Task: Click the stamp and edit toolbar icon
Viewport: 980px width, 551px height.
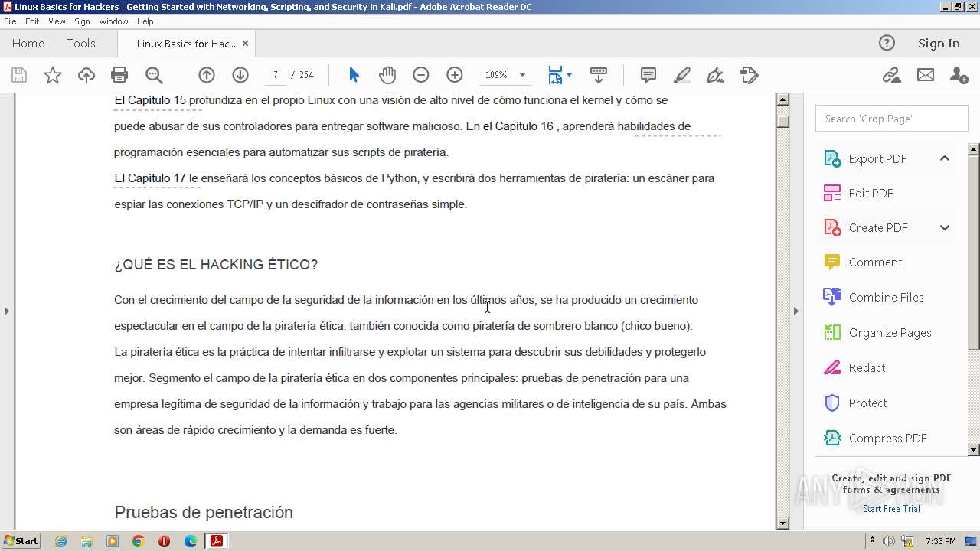Action: pyautogui.click(x=750, y=75)
